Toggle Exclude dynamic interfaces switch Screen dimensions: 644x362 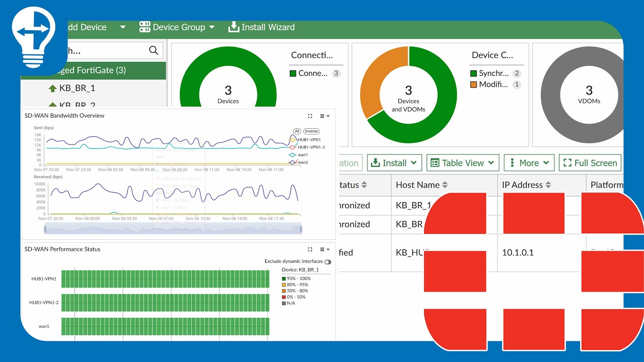coord(328,262)
